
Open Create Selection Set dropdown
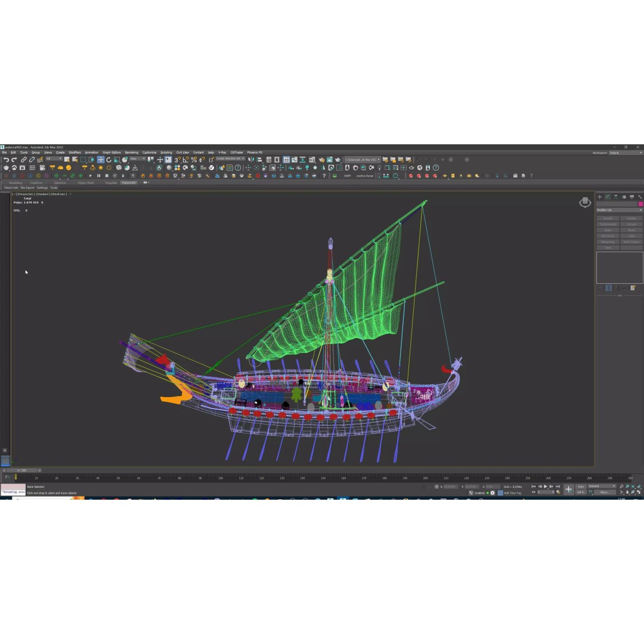click(230, 159)
